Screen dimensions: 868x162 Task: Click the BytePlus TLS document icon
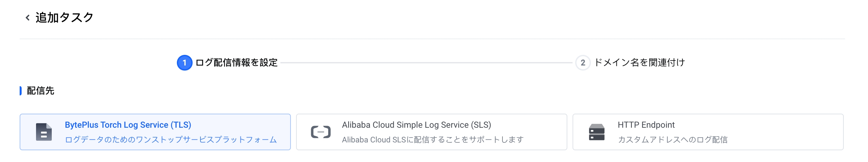point(44,132)
